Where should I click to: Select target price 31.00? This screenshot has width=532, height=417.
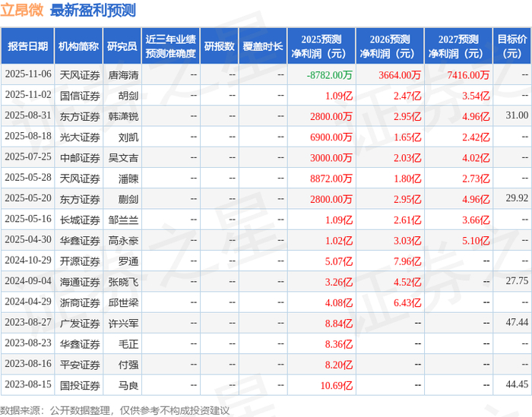[x=517, y=115]
